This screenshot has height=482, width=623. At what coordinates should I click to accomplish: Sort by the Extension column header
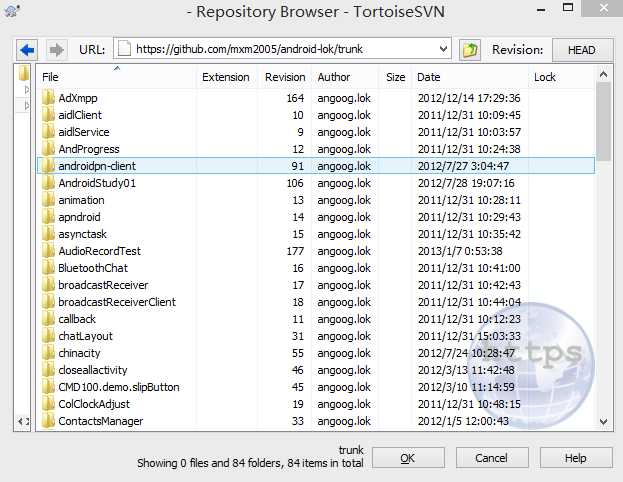[x=226, y=77]
